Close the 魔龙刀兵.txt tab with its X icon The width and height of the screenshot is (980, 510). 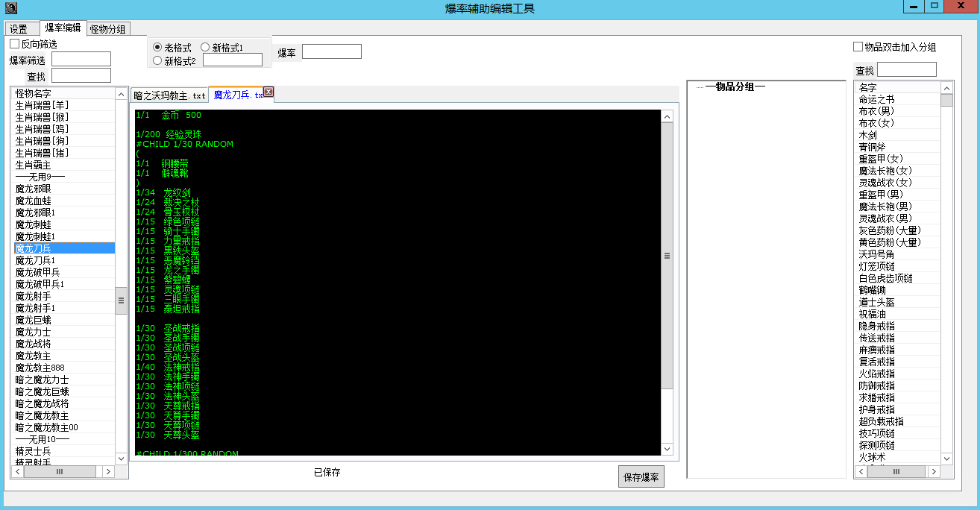tap(268, 92)
